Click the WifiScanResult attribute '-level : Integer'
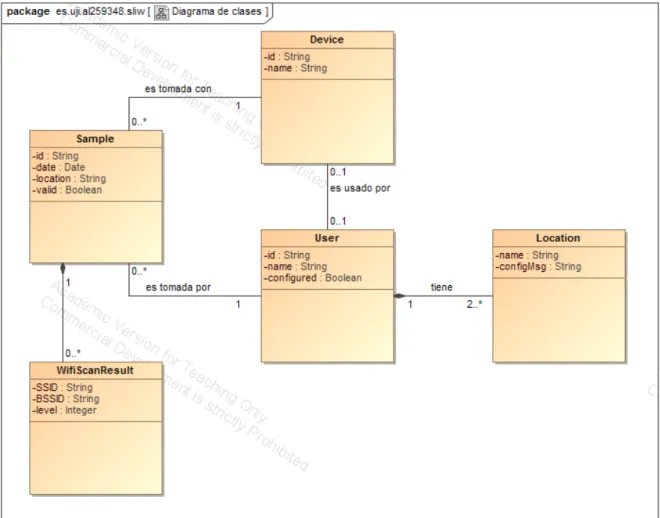Viewport: 660px width, 518px height. click(64, 410)
